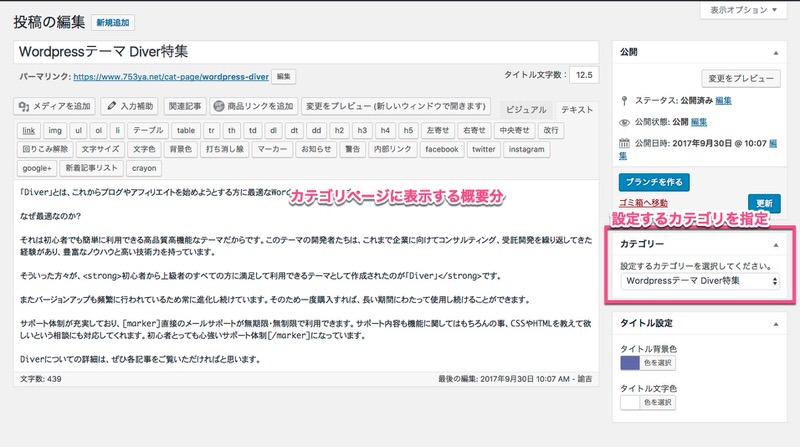800x447 pixels.
Task: Click the 更新 update button
Action: (x=764, y=203)
